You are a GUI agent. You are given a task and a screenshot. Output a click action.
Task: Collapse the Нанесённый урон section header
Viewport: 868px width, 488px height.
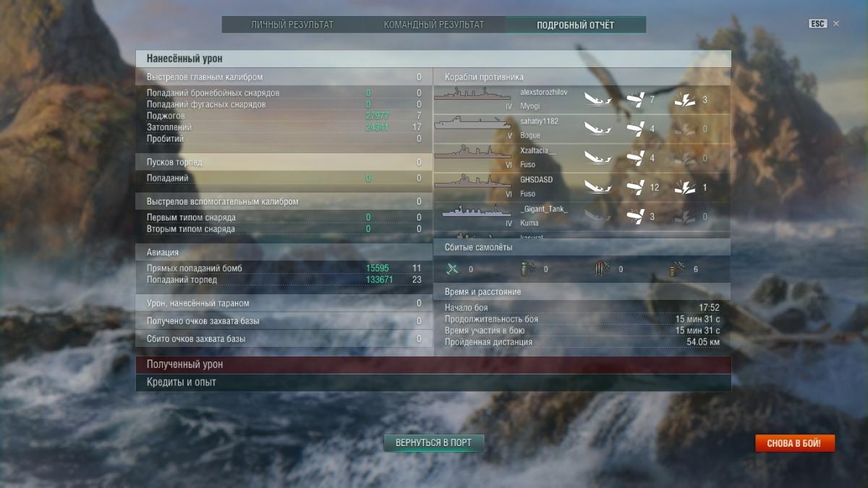coord(433,59)
